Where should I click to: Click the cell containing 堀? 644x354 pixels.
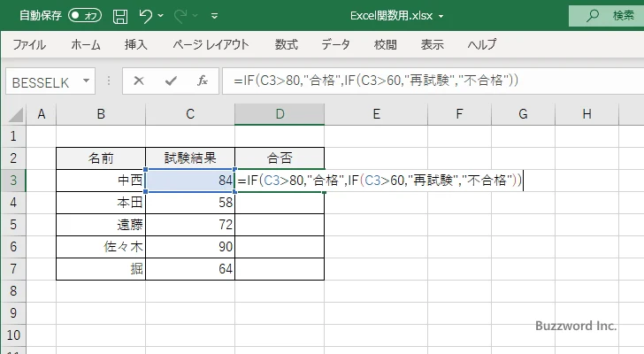[x=101, y=269]
